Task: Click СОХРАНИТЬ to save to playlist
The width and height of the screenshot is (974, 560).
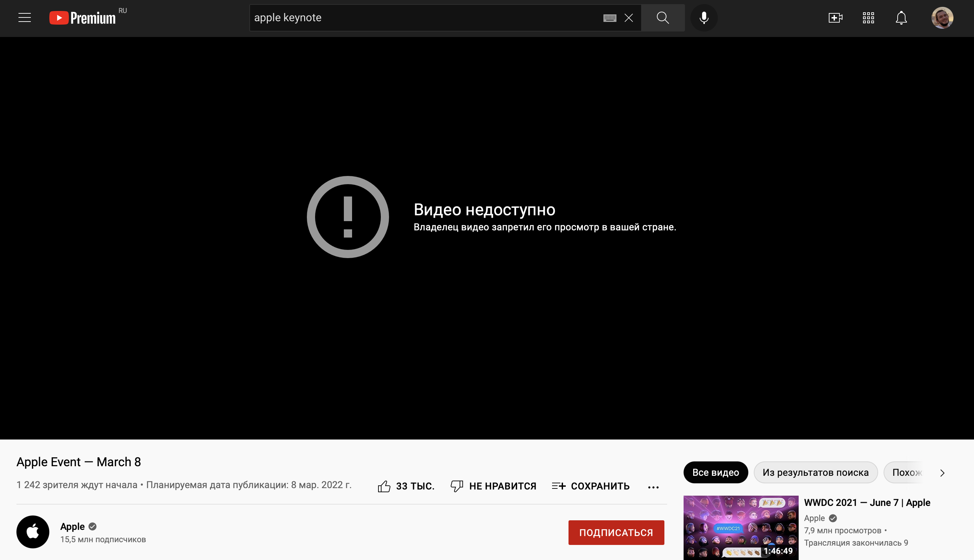Action: tap(591, 486)
